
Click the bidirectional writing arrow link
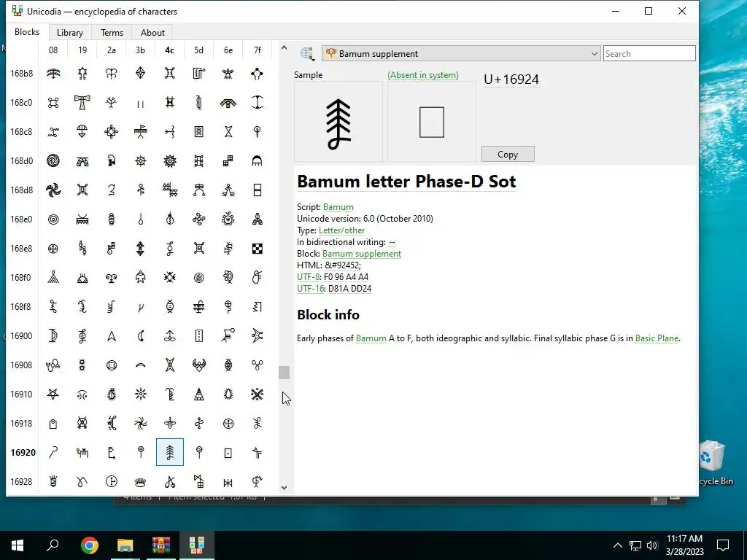click(392, 242)
